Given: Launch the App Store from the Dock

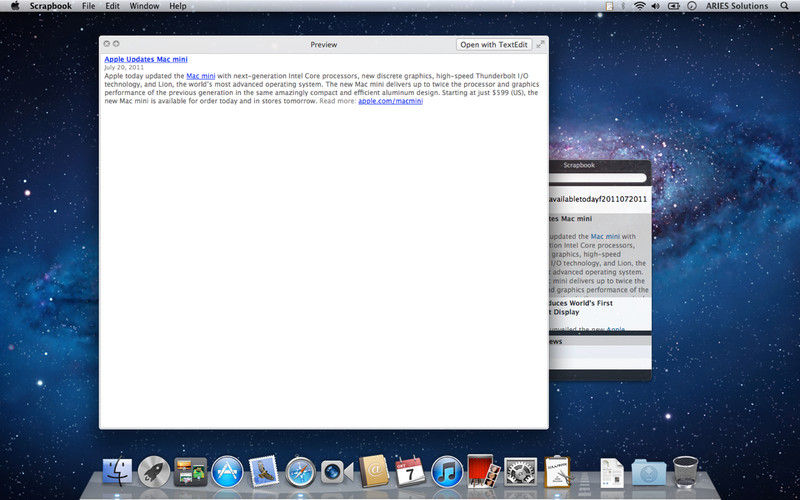Looking at the screenshot, I should coord(227,471).
